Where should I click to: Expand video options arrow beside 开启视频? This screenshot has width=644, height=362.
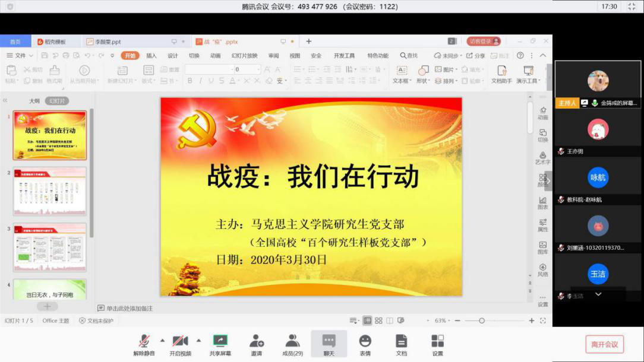[x=199, y=340]
